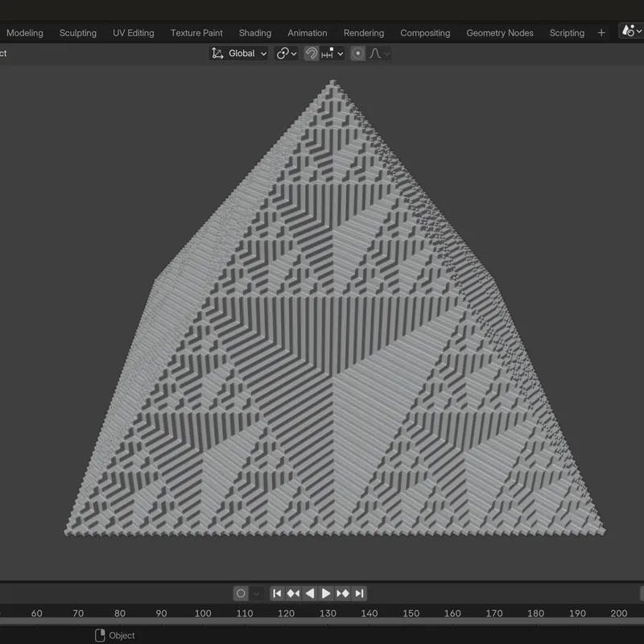Click the Transform Pivot Point icon

282,53
